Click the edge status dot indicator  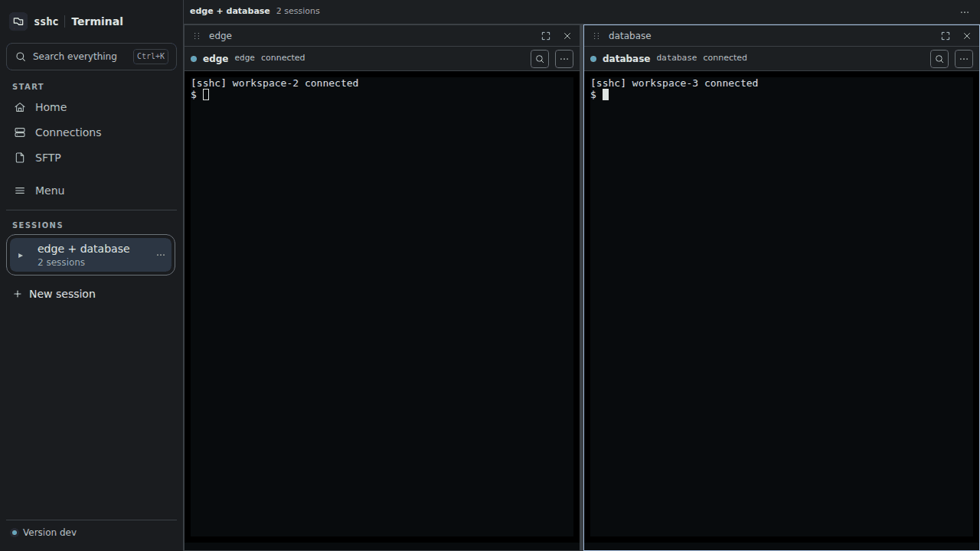(194, 59)
